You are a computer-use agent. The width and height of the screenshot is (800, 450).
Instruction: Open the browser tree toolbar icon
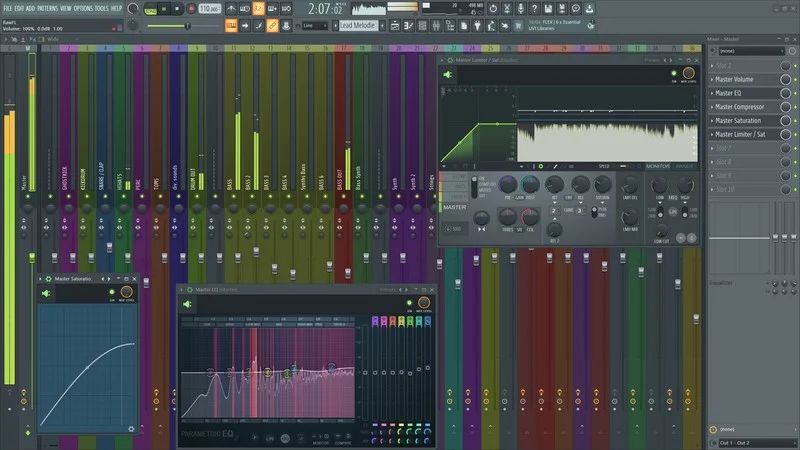(450, 26)
